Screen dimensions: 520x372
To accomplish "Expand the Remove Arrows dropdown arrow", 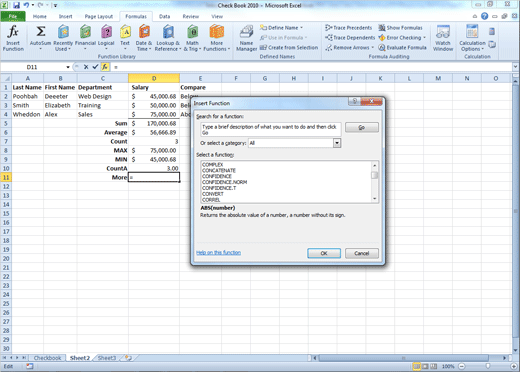I will point(373,48).
